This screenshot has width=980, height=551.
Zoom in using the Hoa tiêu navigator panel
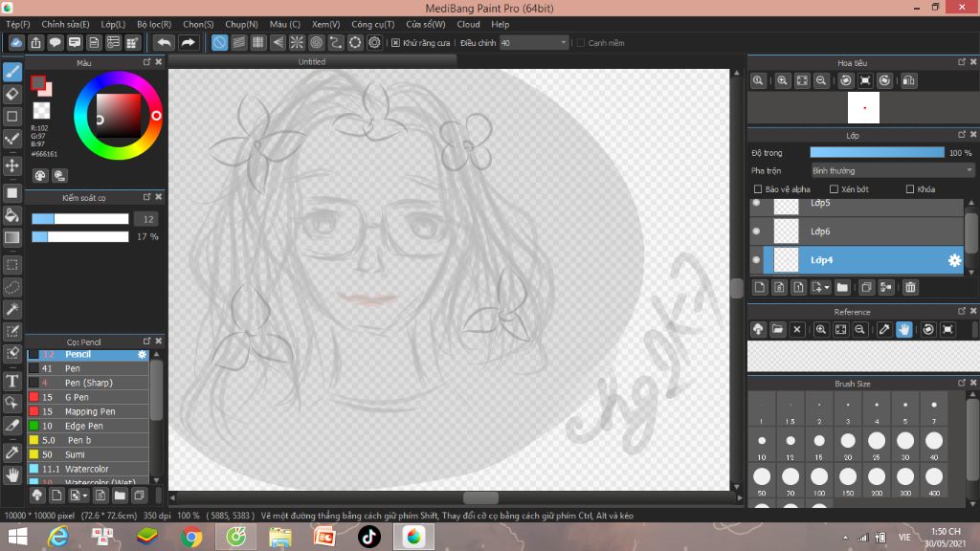point(782,80)
